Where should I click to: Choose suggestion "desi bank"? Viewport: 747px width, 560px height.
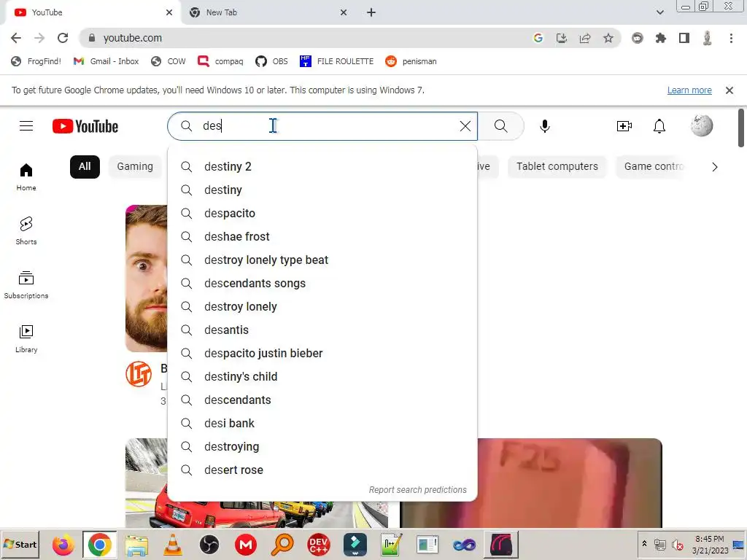pyautogui.click(x=322, y=424)
